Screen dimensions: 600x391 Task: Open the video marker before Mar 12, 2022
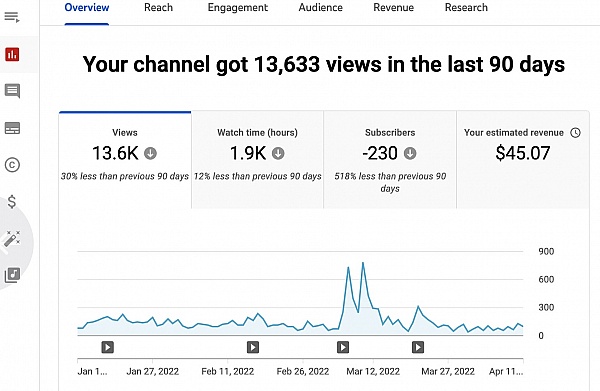343,347
